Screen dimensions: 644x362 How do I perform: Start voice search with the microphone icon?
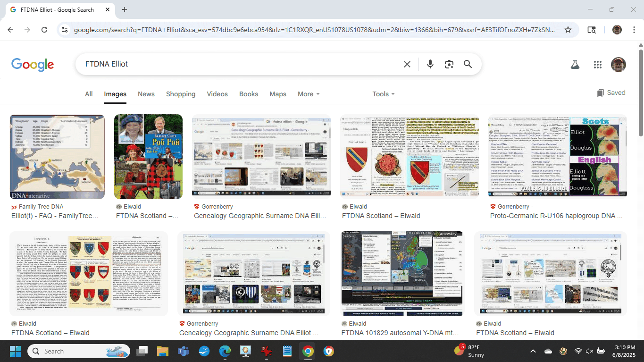[430, 64]
